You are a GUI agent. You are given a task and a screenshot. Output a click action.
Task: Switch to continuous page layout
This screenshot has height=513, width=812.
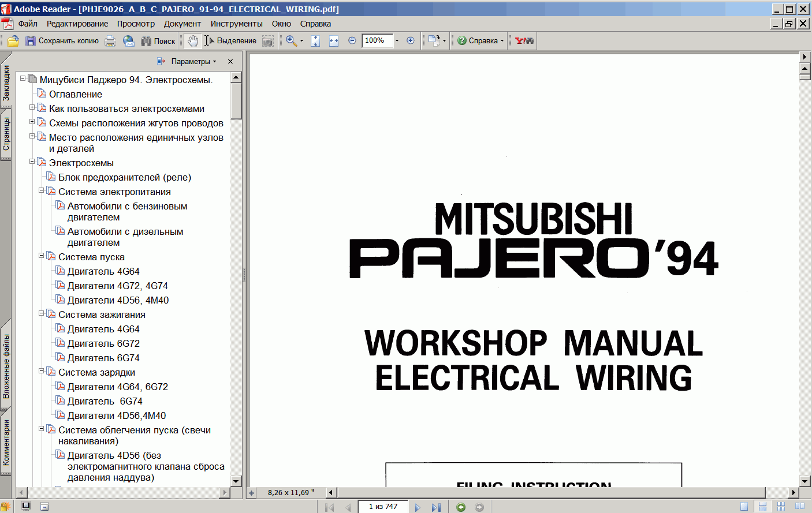(762, 507)
